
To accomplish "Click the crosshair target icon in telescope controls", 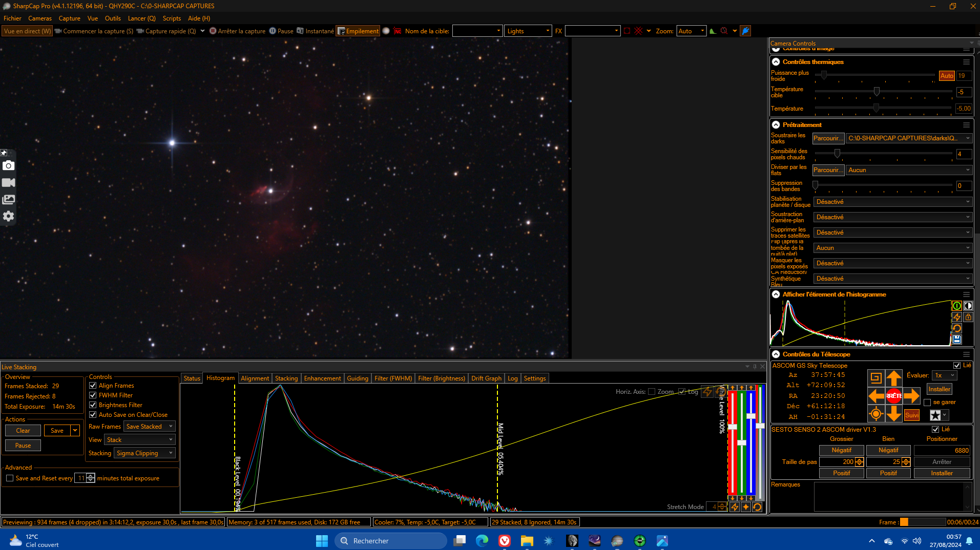I will (x=876, y=413).
